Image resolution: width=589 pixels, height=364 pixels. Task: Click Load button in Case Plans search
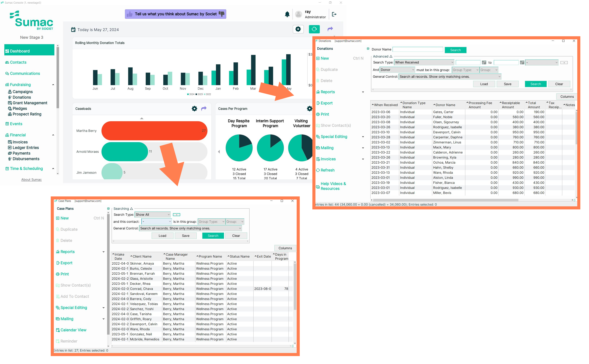coord(163,236)
